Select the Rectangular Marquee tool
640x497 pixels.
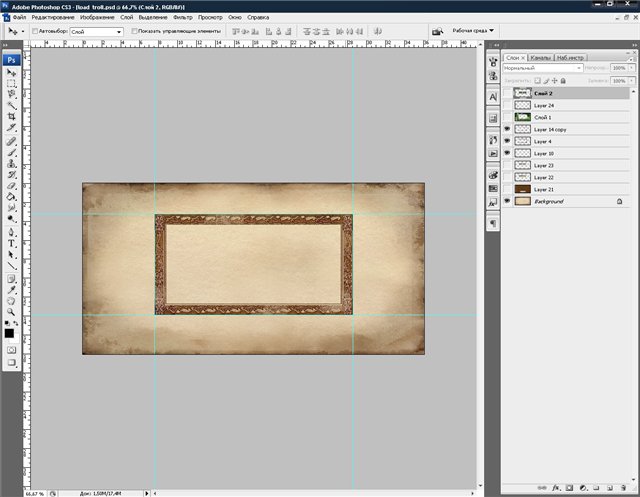click(x=12, y=83)
